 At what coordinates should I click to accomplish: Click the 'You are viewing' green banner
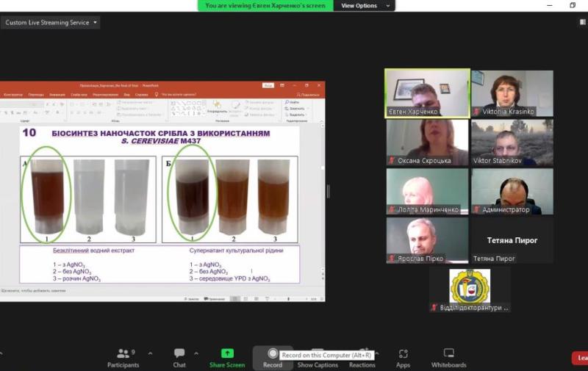(x=265, y=6)
